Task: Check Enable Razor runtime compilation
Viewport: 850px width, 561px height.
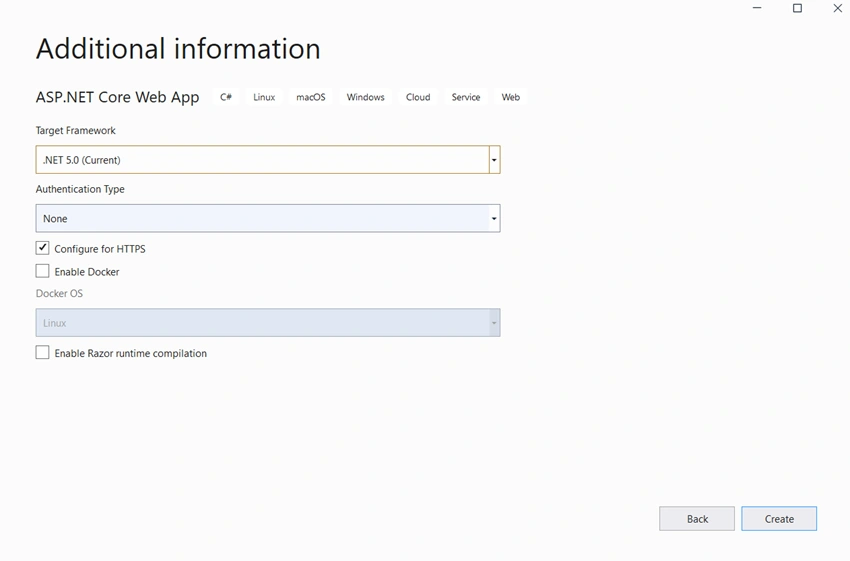Action: 42,353
